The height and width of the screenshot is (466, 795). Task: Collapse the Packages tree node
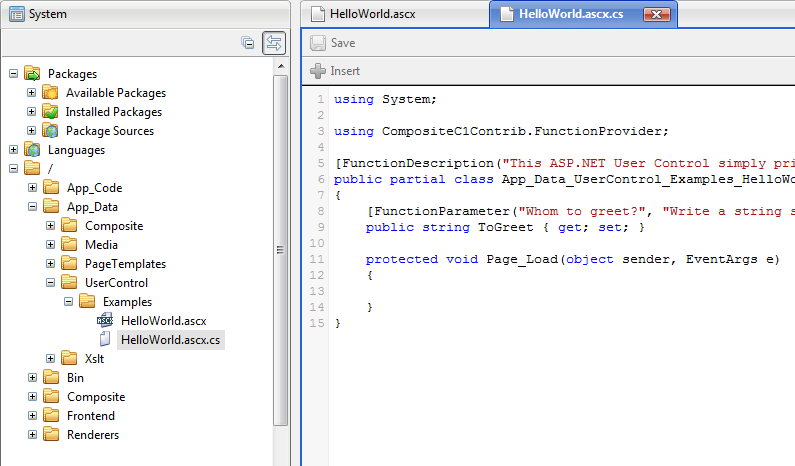point(13,74)
